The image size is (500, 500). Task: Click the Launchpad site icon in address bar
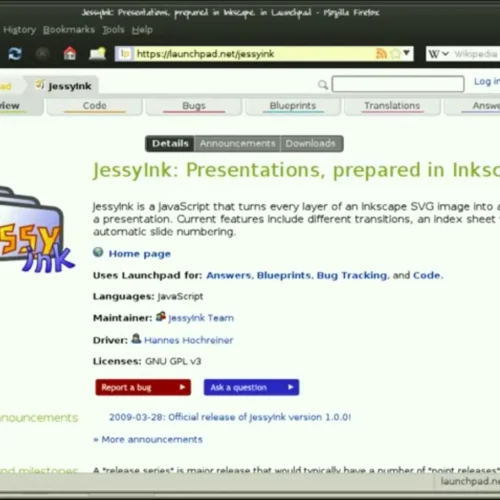[x=125, y=54]
